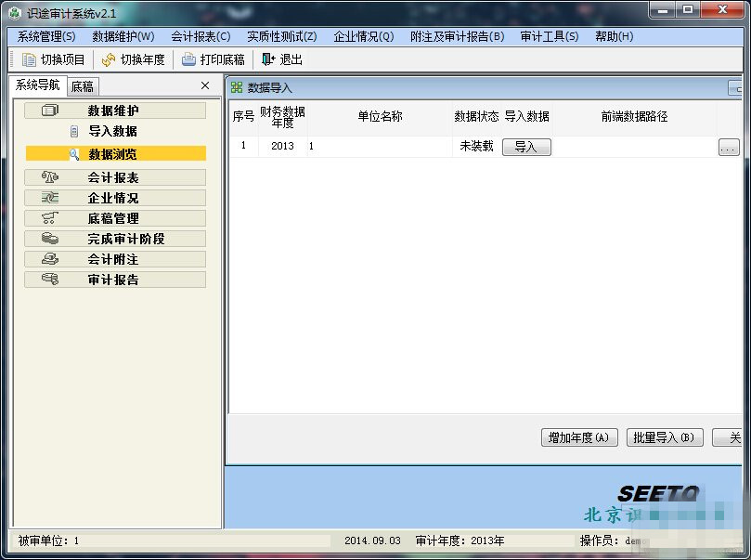Viewport: 751px width, 560px height.
Task: Click the 增加年度 button
Action: pyautogui.click(x=578, y=437)
